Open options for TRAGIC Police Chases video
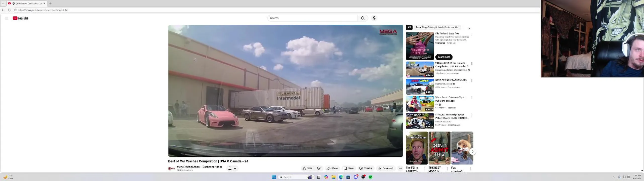The height and width of the screenshot is (181, 644). tap(472, 115)
